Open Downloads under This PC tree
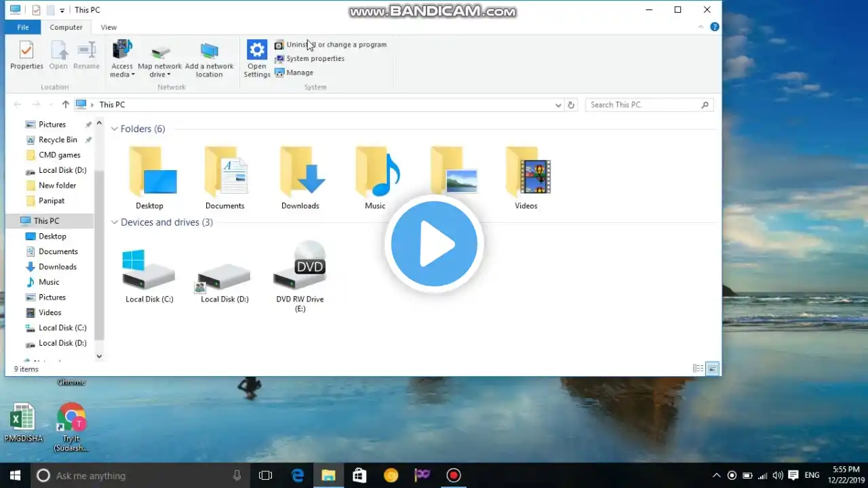 [58, 267]
